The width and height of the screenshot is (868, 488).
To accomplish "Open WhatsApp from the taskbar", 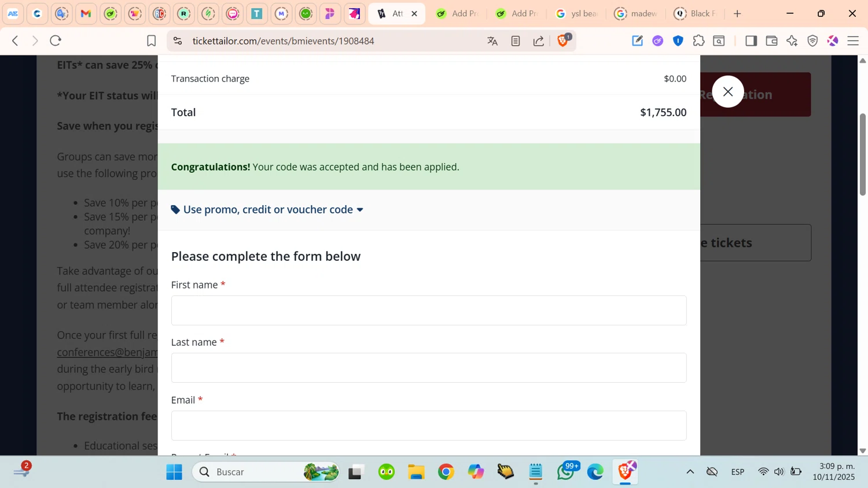I will pyautogui.click(x=567, y=472).
